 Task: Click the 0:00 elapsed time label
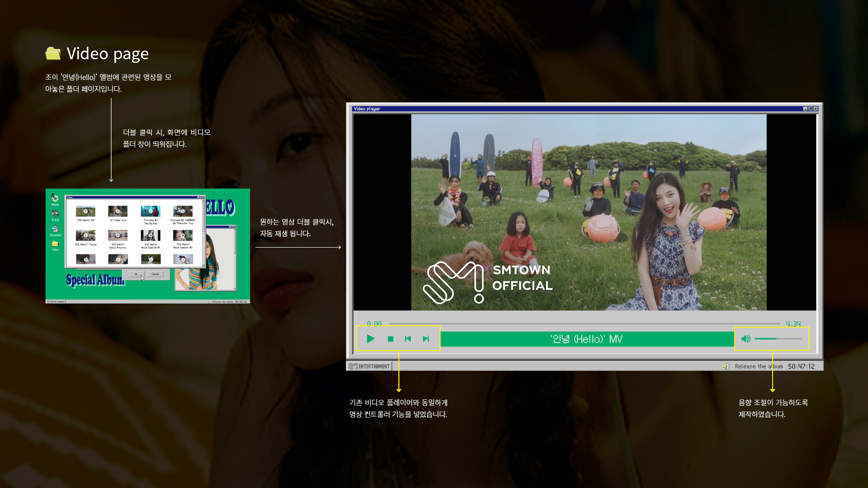click(374, 324)
